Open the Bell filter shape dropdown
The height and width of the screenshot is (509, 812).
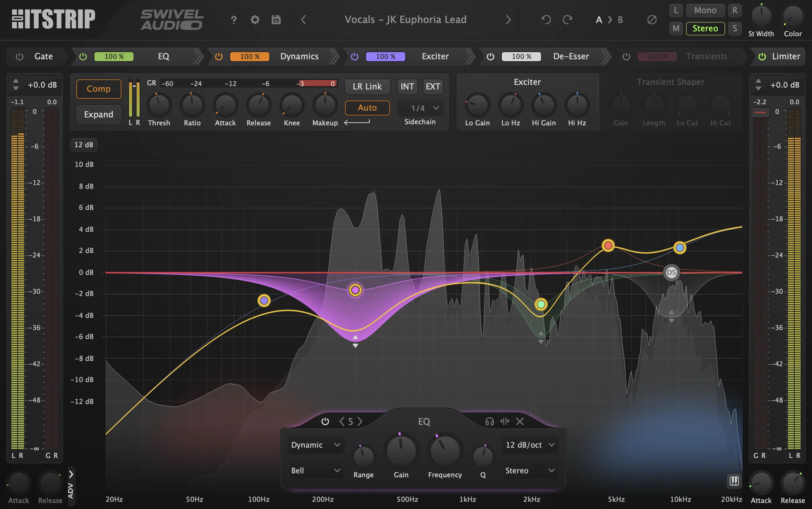coord(315,470)
